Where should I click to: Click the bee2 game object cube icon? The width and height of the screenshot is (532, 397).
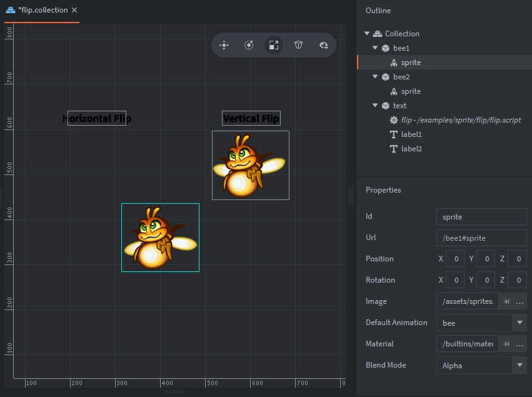(x=386, y=77)
